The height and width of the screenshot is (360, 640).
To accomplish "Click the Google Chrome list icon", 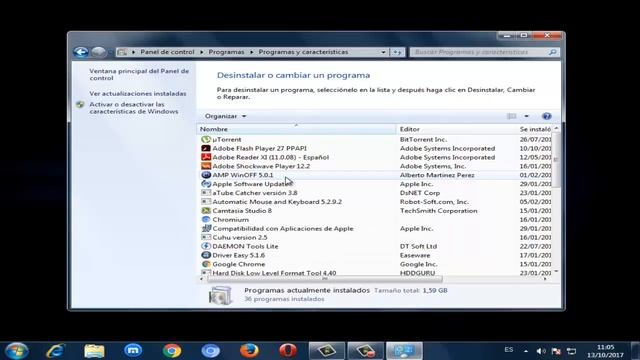I will point(206,264).
